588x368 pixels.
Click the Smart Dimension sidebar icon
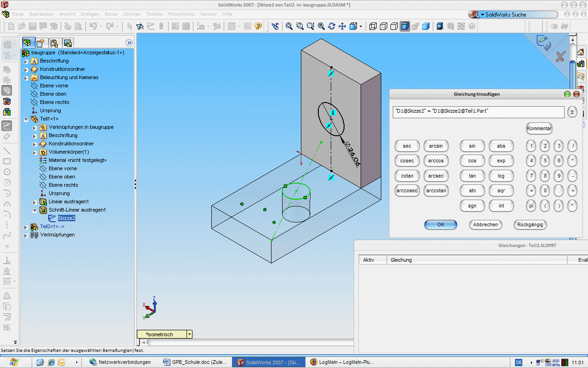pyautogui.click(x=7, y=136)
